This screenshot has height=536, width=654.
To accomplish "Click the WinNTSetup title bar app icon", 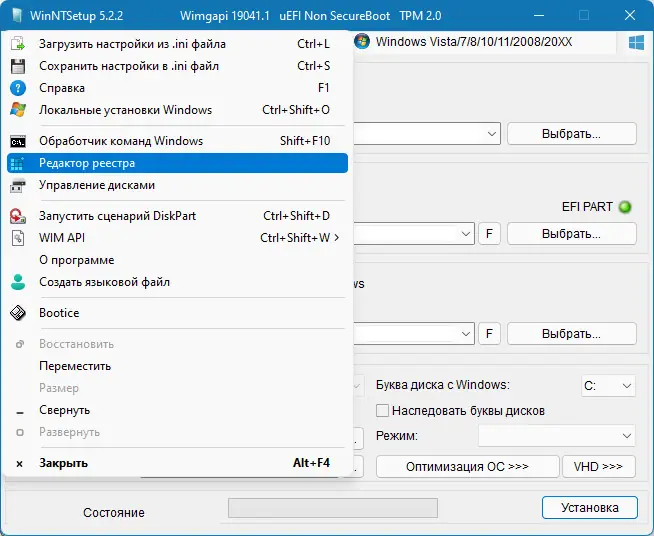I will pos(17,15).
